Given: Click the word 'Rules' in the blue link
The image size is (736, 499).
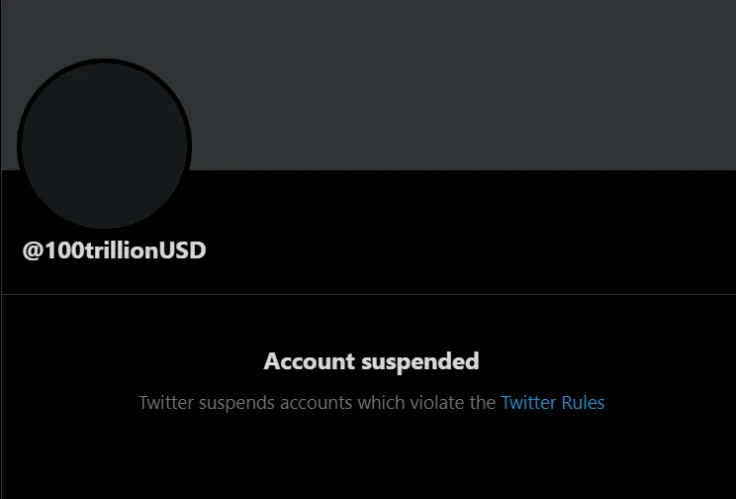Looking at the screenshot, I should [583, 403].
